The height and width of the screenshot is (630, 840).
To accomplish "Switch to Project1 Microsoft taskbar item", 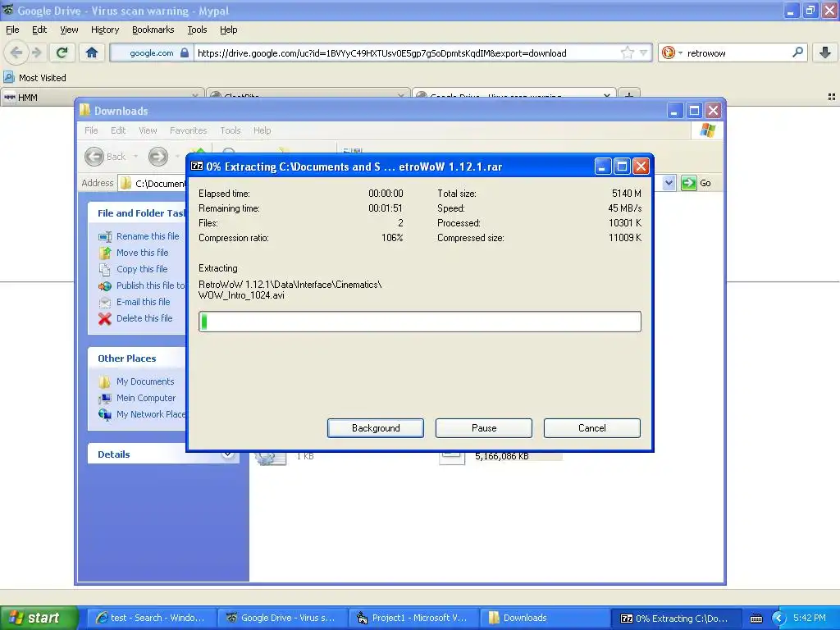I will (413, 618).
